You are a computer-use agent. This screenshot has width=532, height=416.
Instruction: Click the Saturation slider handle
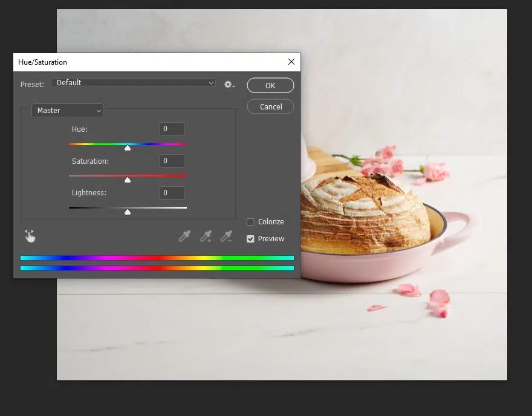pos(128,180)
